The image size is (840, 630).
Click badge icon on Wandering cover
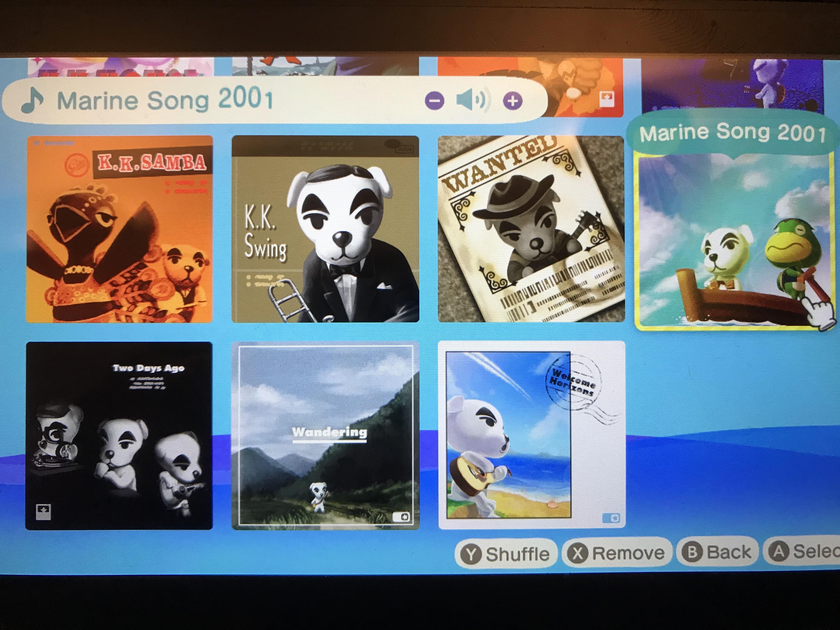coord(401,517)
